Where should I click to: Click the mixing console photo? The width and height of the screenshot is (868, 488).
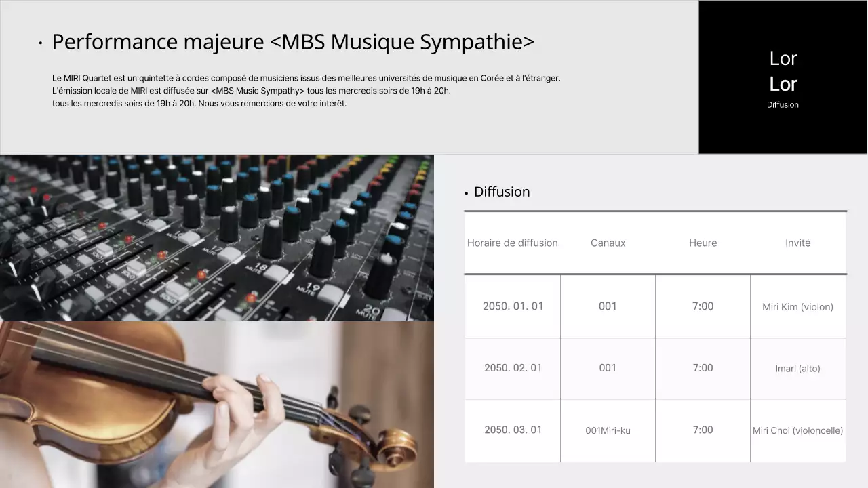217,237
